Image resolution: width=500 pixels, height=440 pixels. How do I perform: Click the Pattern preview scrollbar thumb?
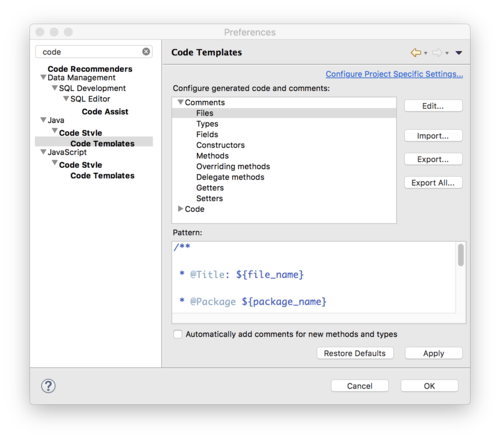[461, 255]
